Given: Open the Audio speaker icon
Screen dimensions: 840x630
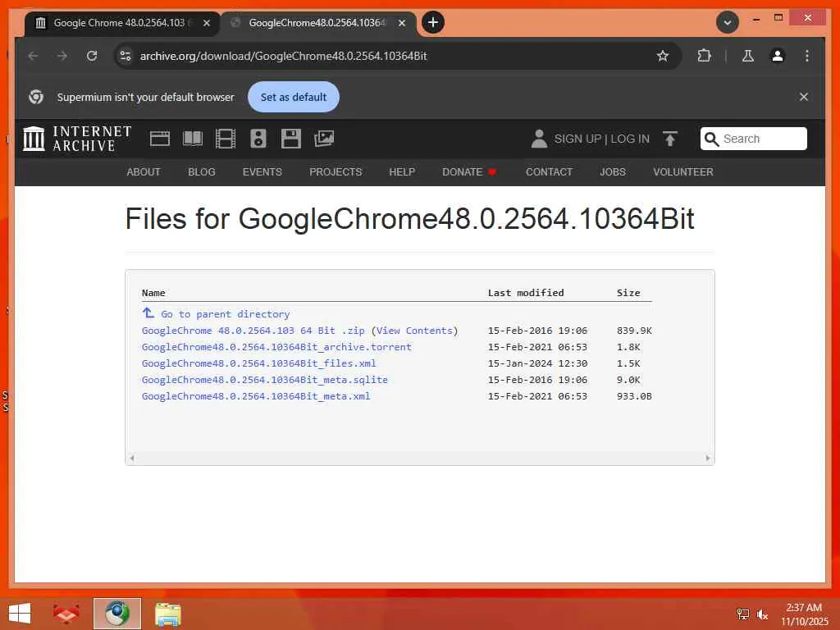Looking at the screenshot, I should click(x=258, y=139).
